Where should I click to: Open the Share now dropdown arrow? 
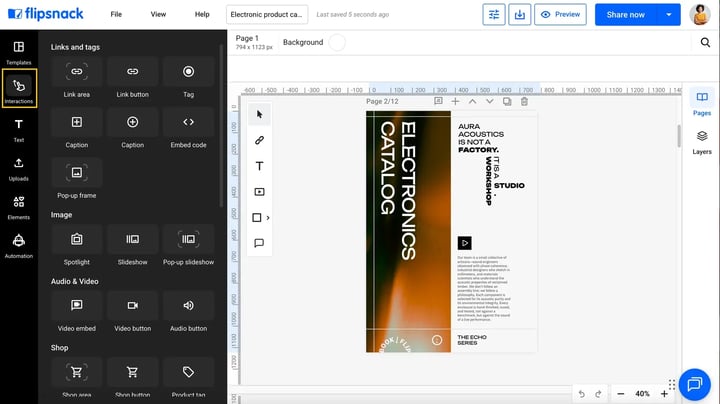pyautogui.click(x=669, y=15)
